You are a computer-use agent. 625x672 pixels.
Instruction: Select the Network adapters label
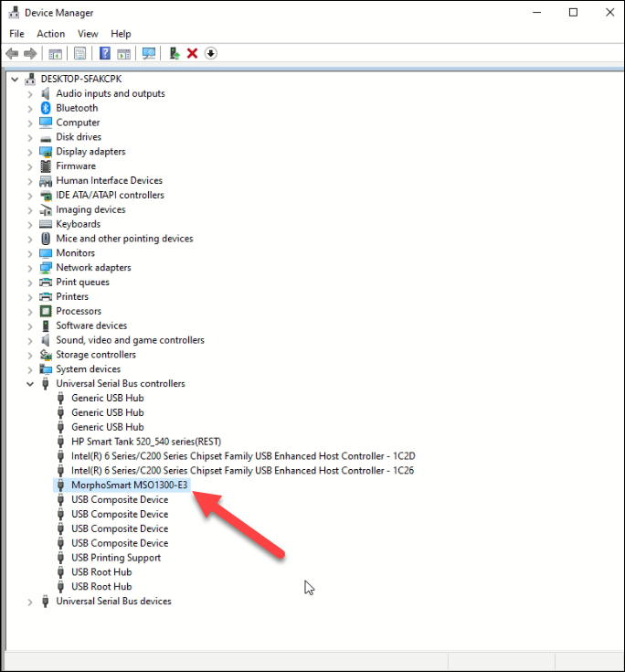tap(93, 267)
